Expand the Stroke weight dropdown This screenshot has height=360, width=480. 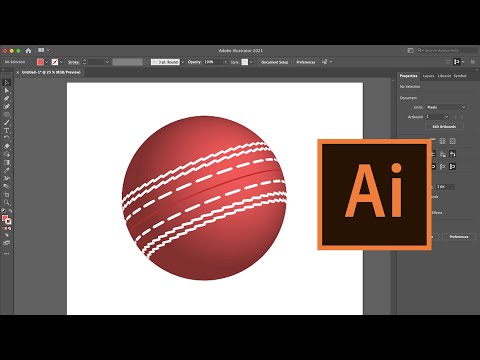coord(107,62)
